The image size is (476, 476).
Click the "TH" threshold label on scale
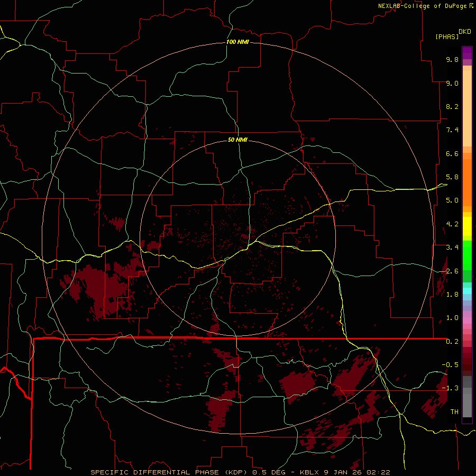click(x=454, y=412)
